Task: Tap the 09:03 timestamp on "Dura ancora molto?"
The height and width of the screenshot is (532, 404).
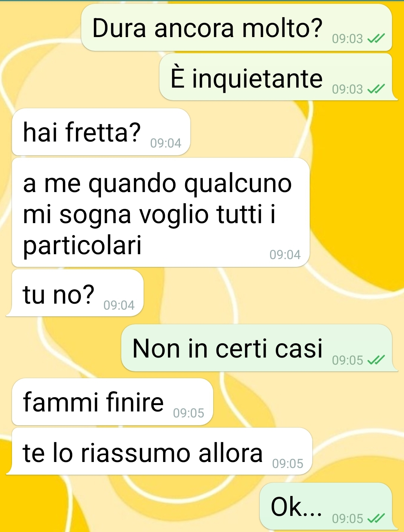Action: [x=348, y=39]
